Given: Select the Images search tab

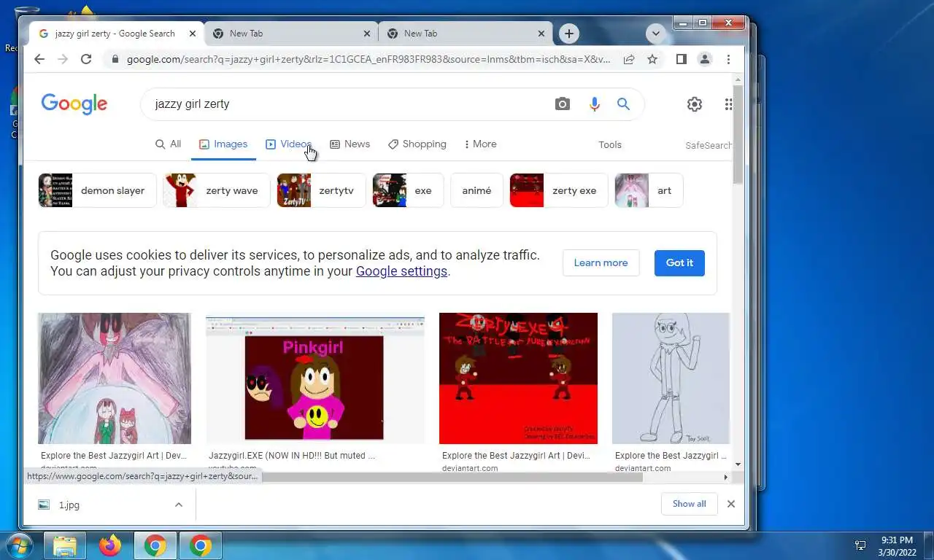Looking at the screenshot, I should 223,144.
